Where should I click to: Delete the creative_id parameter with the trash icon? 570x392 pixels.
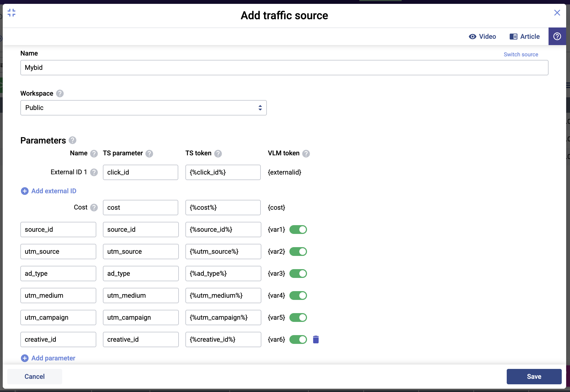(x=316, y=339)
